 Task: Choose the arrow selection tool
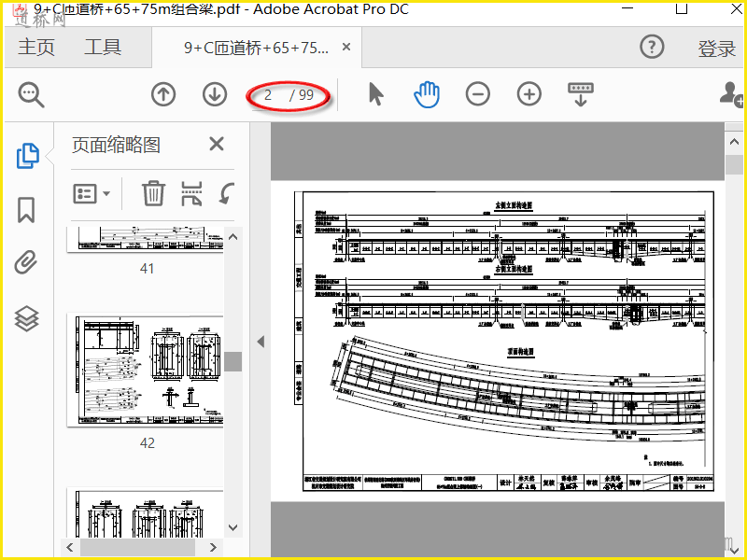point(376,94)
